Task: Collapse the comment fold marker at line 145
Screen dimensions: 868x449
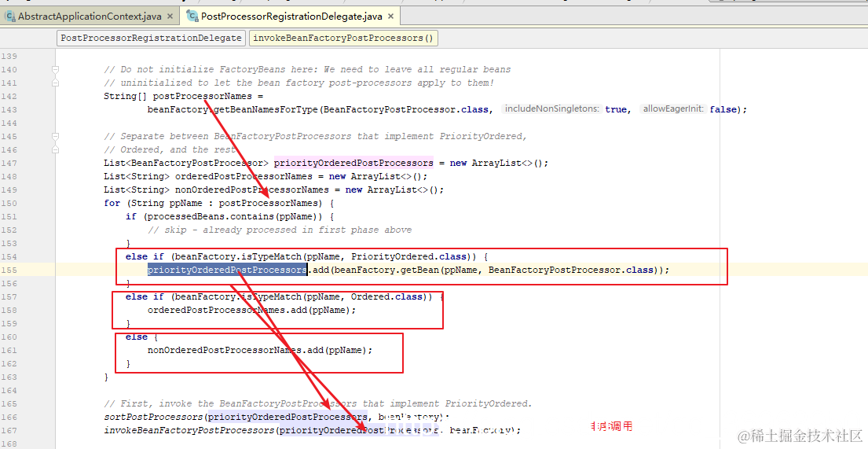Action: pyautogui.click(x=55, y=136)
